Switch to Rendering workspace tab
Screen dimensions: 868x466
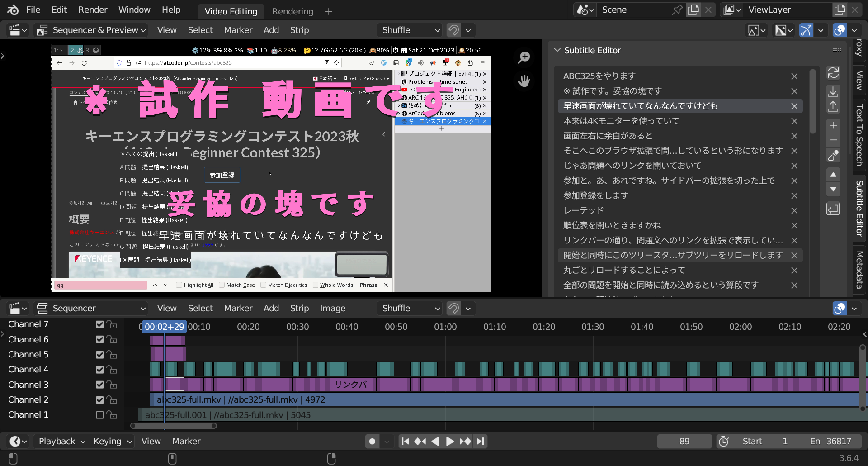pyautogui.click(x=292, y=12)
